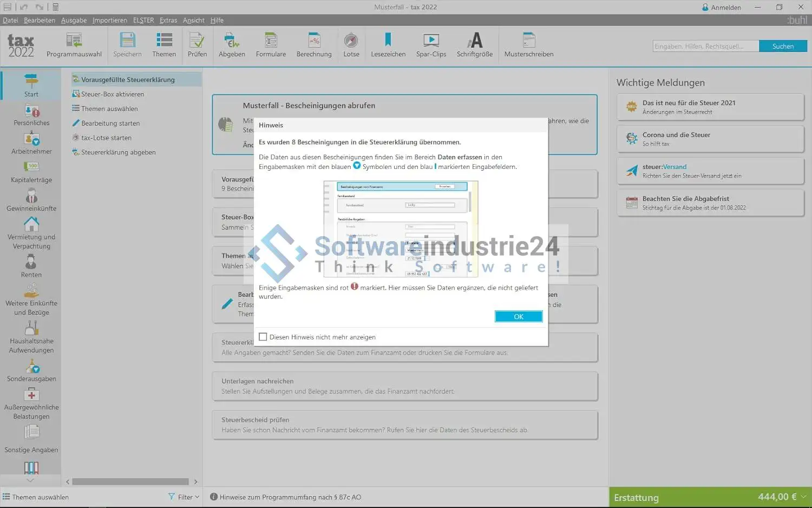The image size is (812, 508).
Task: Expand the Erstattung amount chevron
Action: 804,497
